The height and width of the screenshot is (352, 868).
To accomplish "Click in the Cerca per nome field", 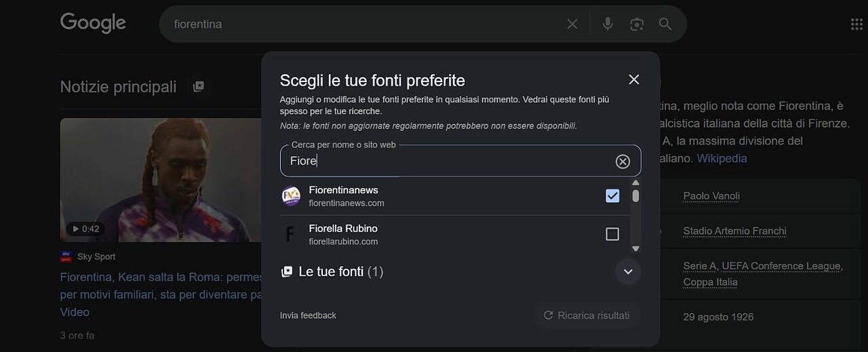I will (x=448, y=161).
